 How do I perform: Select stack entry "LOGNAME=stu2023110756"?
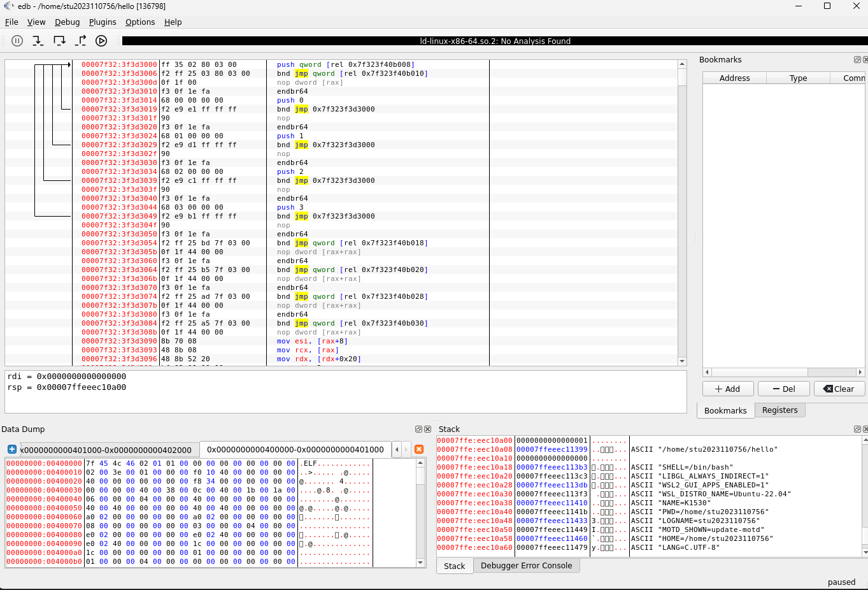tap(649, 521)
